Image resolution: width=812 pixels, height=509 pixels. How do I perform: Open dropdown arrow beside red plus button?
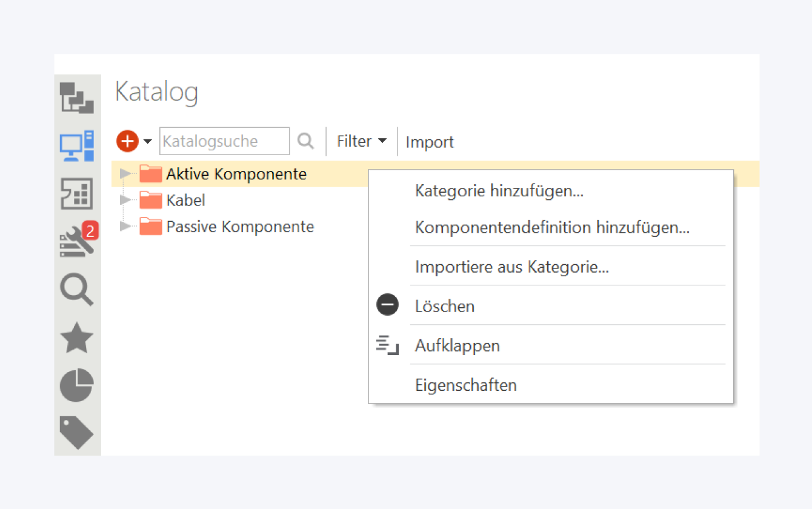(x=148, y=142)
